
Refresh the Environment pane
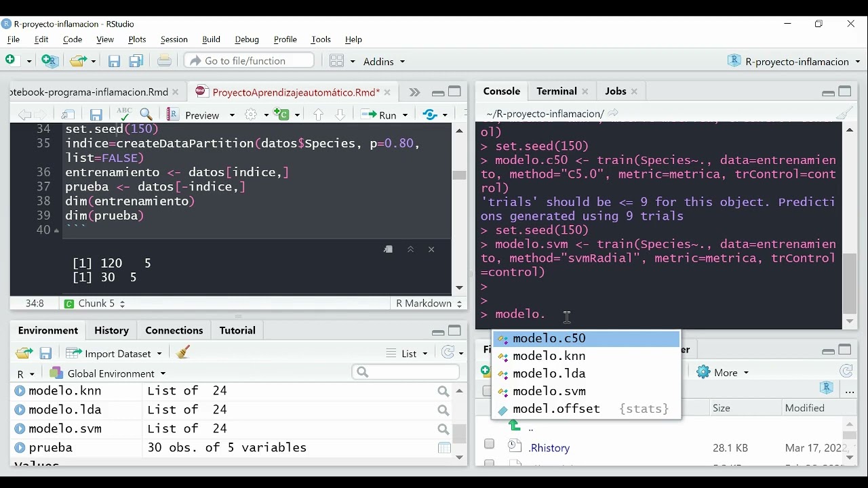coord(448,352)
